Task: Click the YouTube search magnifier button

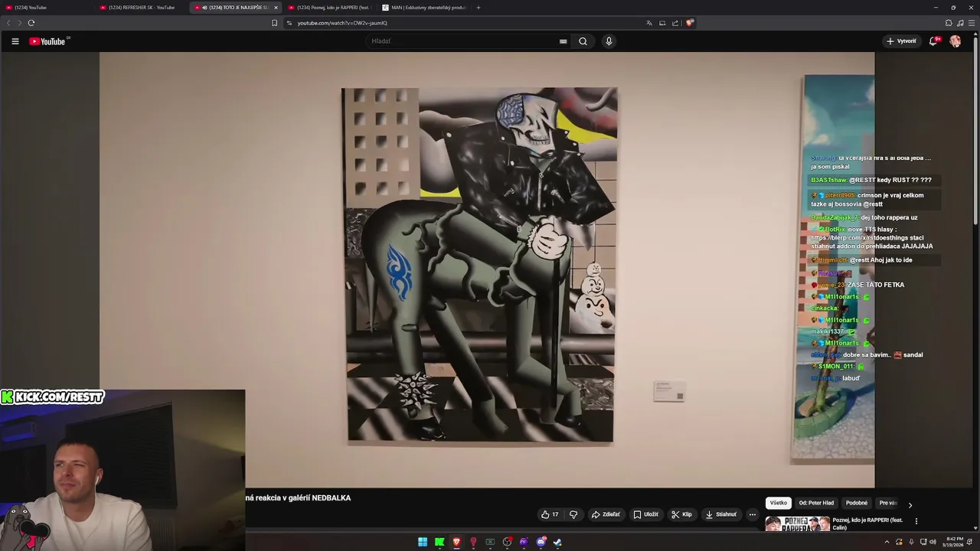Action: tap(583, 41)
